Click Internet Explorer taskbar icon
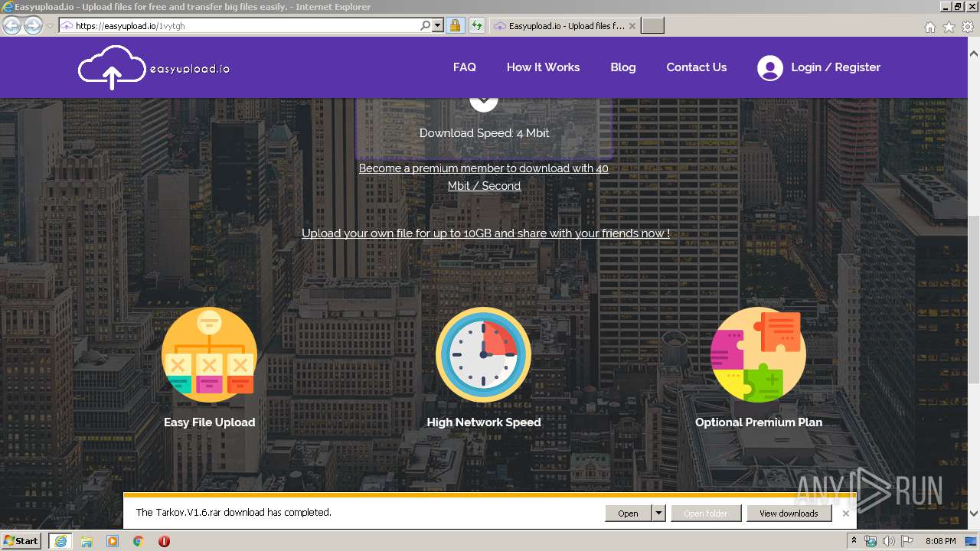This screenshot has width=980, height=551. coord(60,541)
